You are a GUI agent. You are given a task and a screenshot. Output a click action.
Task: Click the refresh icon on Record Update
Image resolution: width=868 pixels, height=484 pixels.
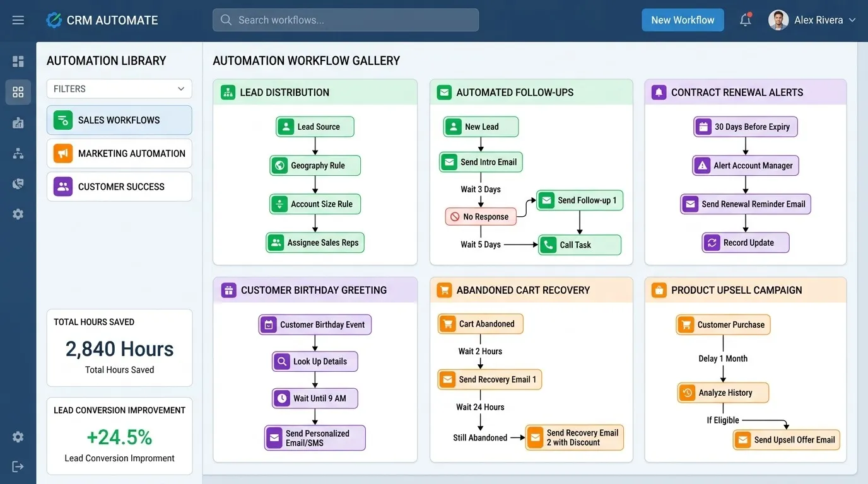coord(712,243)
